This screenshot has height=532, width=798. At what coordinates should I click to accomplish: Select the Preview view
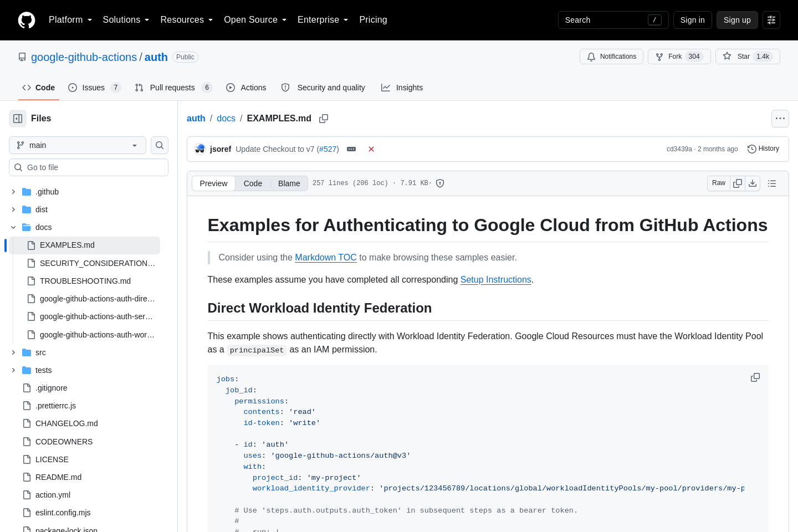click(213, 183)
